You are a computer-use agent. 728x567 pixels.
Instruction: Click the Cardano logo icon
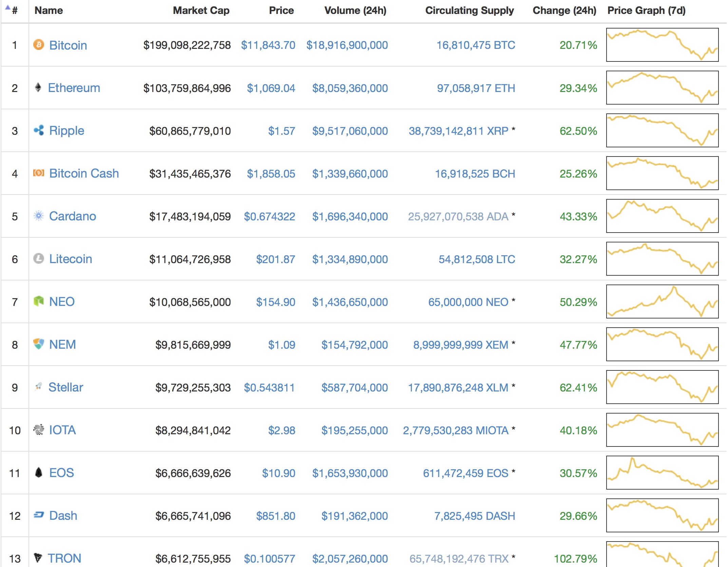pos(39,216)
